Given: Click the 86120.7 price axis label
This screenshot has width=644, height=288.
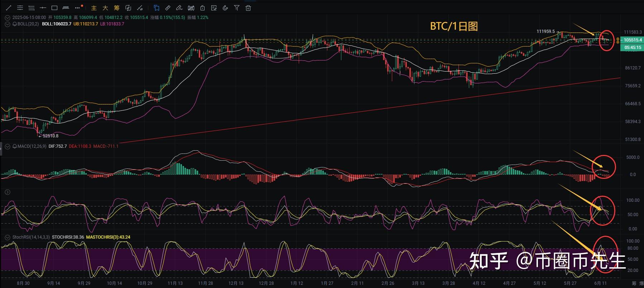Looking at the screenshot, I should pos(633,68).
